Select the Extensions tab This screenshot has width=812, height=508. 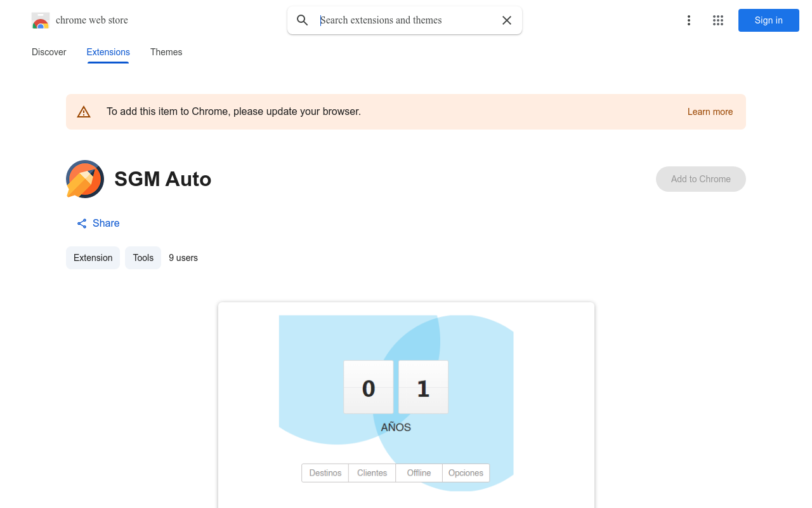(108, 52)
